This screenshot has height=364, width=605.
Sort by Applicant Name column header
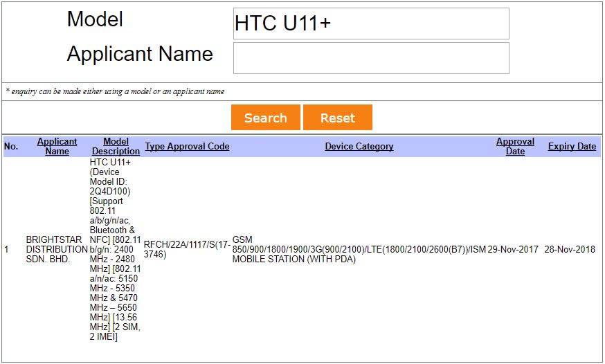tap(57, 146)
